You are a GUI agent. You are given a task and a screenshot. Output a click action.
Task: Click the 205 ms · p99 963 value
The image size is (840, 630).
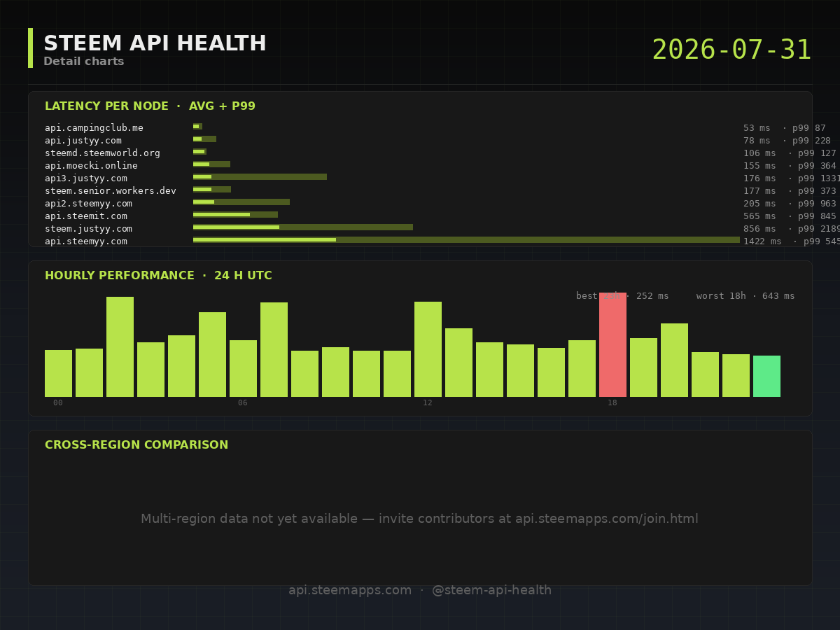790,204
